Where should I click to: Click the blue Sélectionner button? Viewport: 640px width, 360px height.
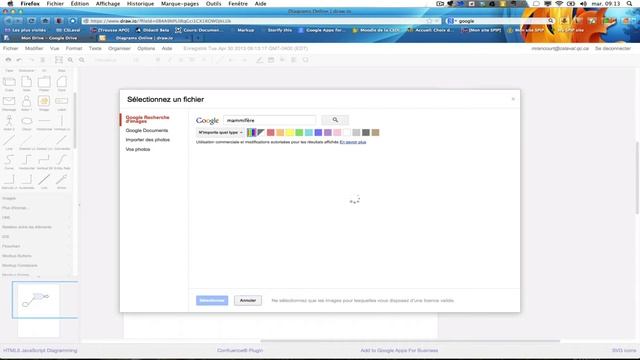pos(212,300)
